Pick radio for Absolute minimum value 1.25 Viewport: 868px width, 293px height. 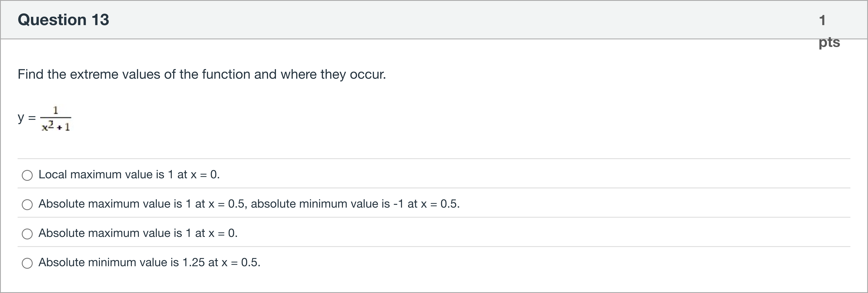(27, 263)
